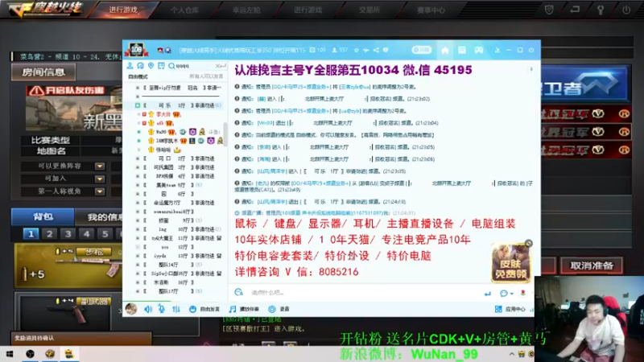The image size is (644, 362).
Task: Start 录音 recording button
Action: (279, 309)
